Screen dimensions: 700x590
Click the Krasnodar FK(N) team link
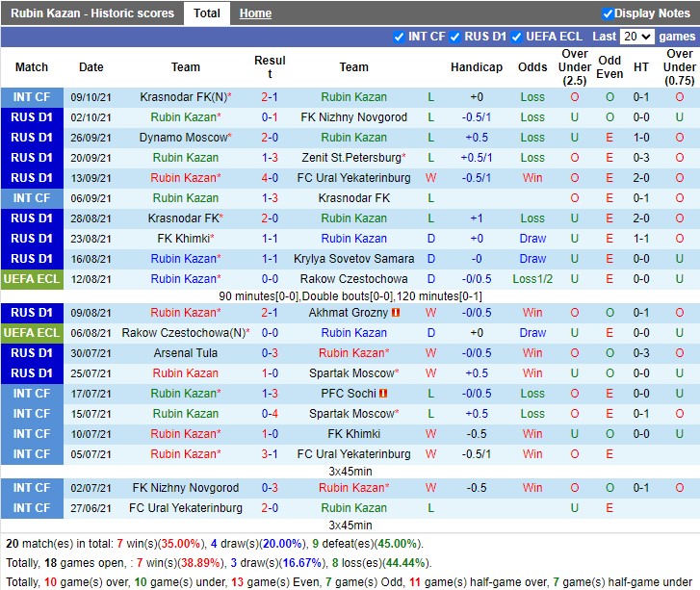click(183, 97)
